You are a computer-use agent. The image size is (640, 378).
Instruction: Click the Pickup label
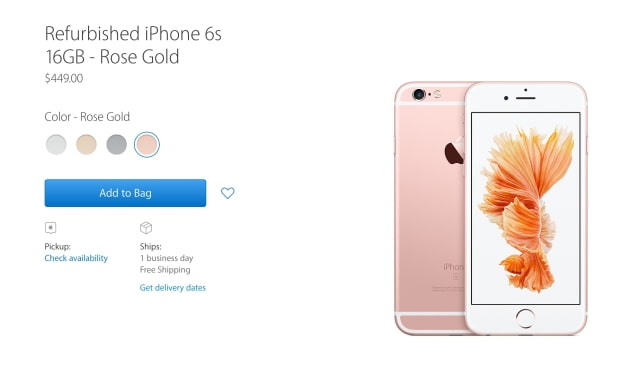click(x=58, y=247)
